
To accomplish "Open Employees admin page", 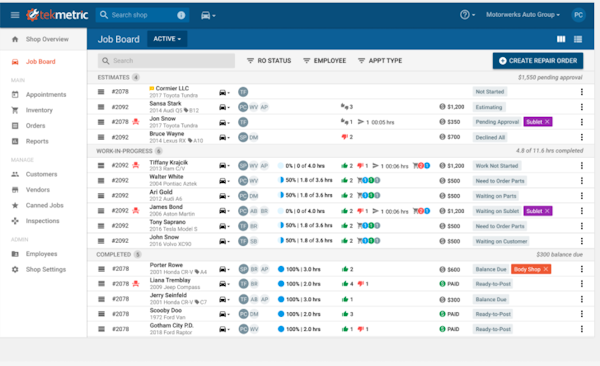I will tap(41, 254).
